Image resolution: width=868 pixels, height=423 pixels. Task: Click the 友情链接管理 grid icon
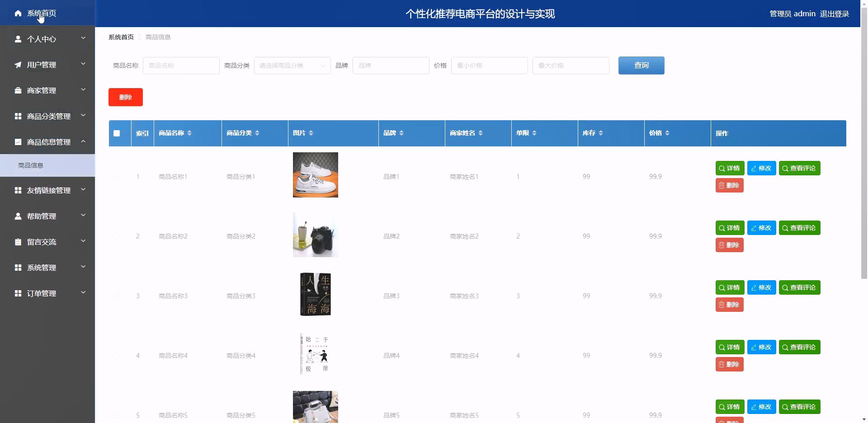click(x=18, y=191)
